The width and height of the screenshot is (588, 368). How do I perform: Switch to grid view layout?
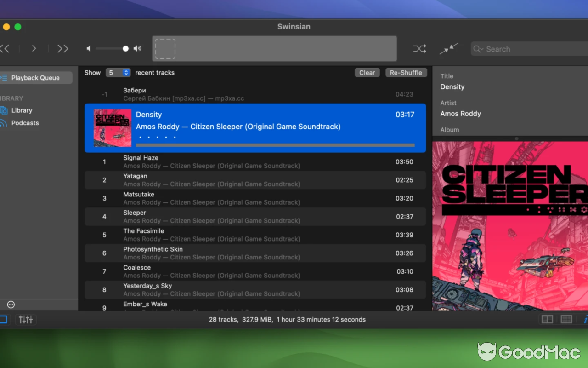coord(566,319)
